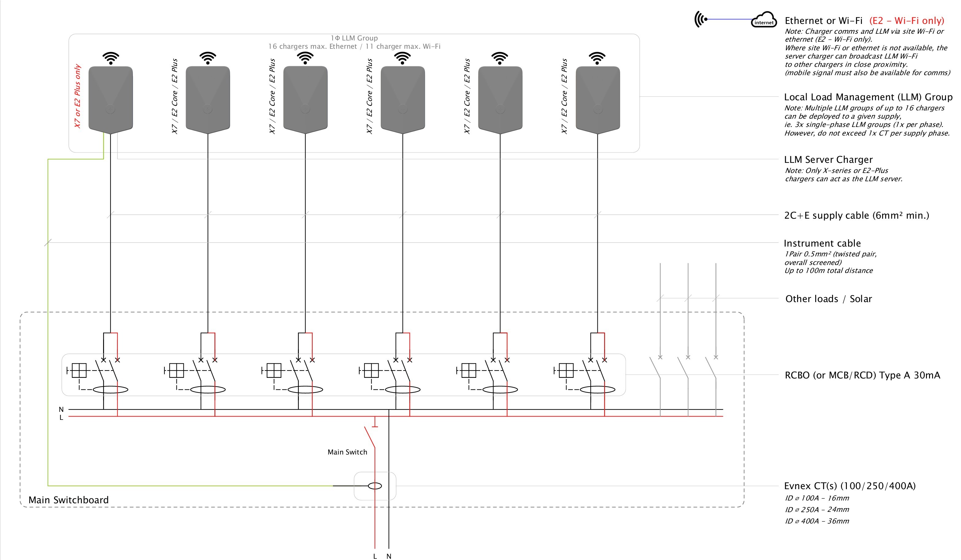Select the LLM server charger unit
The height and width of the screenshot is (560, 961).
110,100
